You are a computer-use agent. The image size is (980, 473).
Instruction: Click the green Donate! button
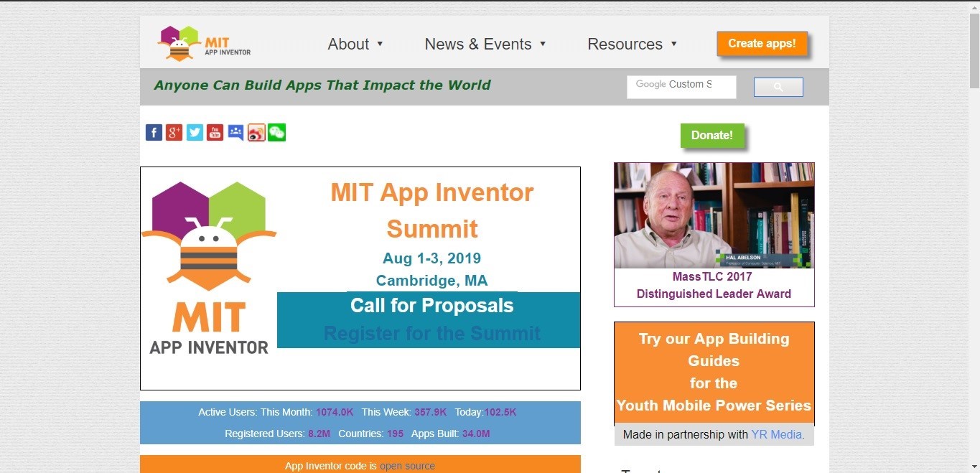click(x=712, y=135)
